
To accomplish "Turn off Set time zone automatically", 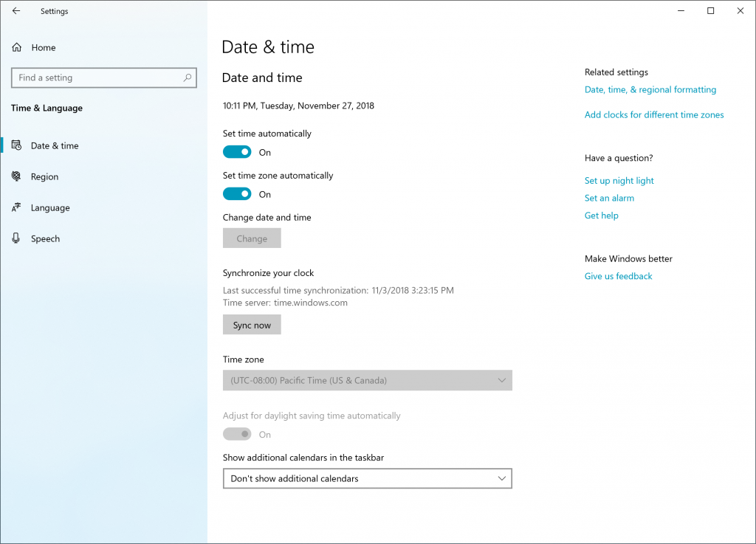I will tap(236, 194).
